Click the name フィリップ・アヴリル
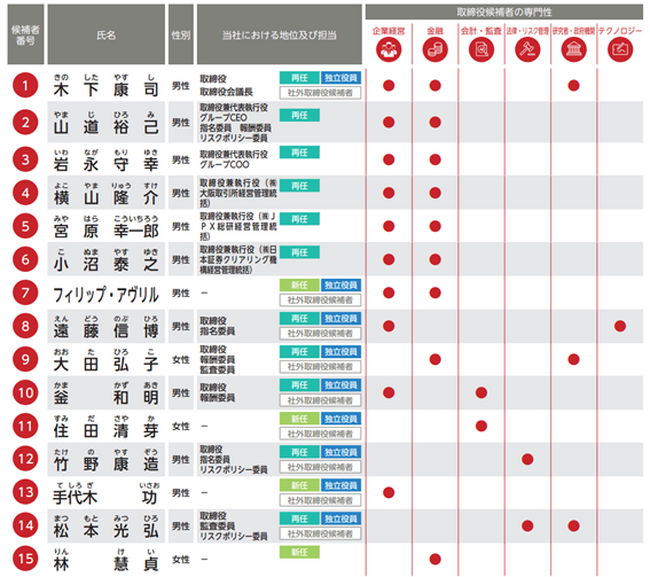The width and height of the screenshot is (650, 577). click(106, 294)
